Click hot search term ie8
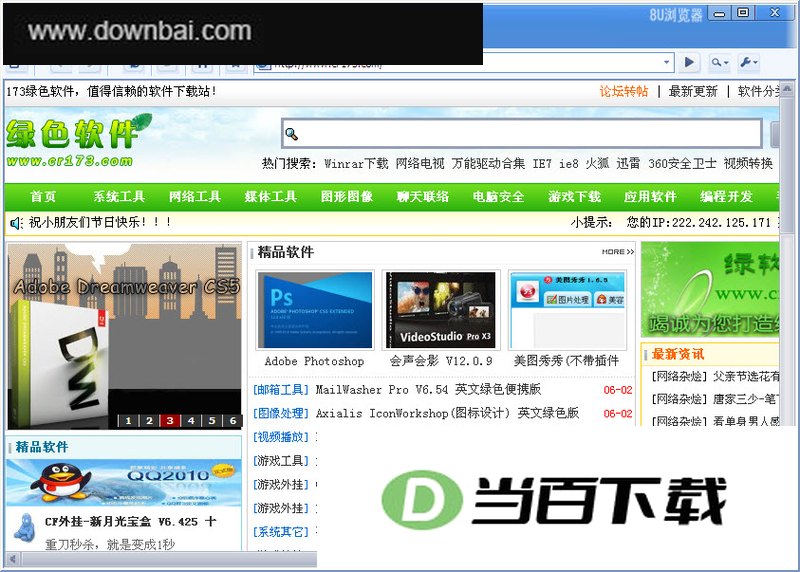Viewport: 800px width, 572px height. pyautogui.click(x=568, y=164)
